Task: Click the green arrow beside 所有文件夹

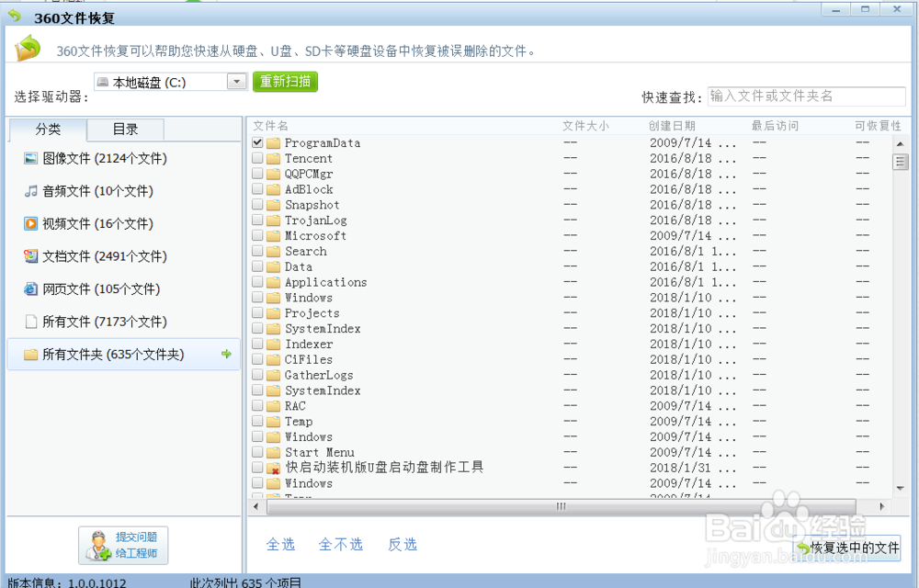Action: coord(226,354)
